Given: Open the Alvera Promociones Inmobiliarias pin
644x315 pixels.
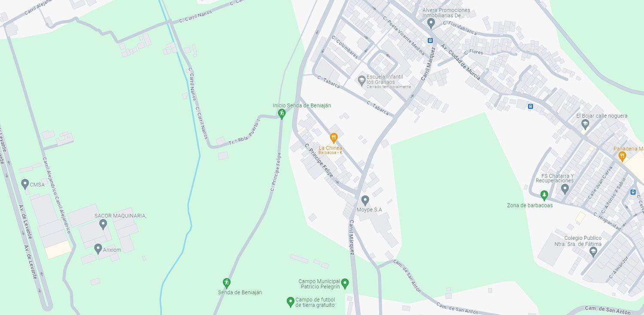Looking at the screenshot, I should (431, 23).
